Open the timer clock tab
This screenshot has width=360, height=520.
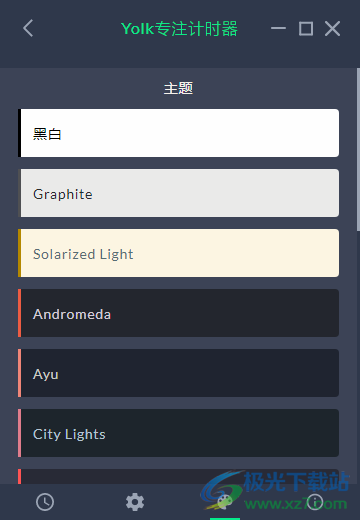45,502
